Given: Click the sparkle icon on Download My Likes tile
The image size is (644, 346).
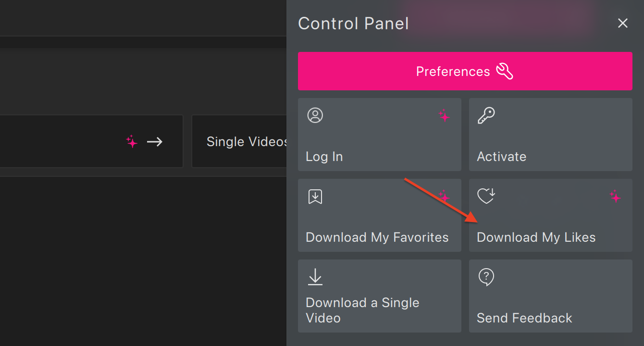Looking at the screenshot, I should (615, 197).
